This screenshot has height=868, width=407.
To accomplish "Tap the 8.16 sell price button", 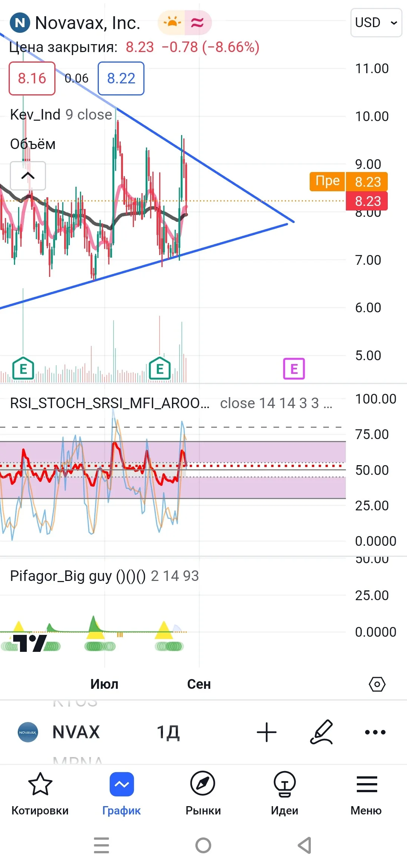I will pyautogui.click(x=32, y=78).
